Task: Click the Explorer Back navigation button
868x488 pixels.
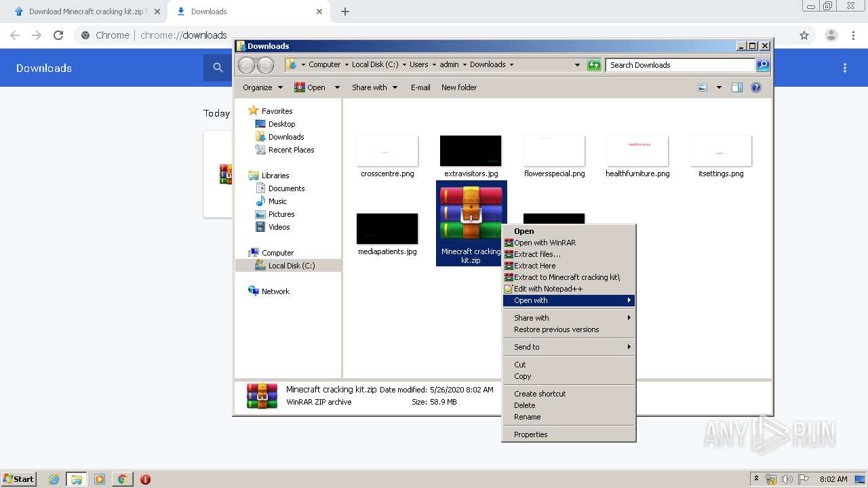Action: [x=246, y=65]
